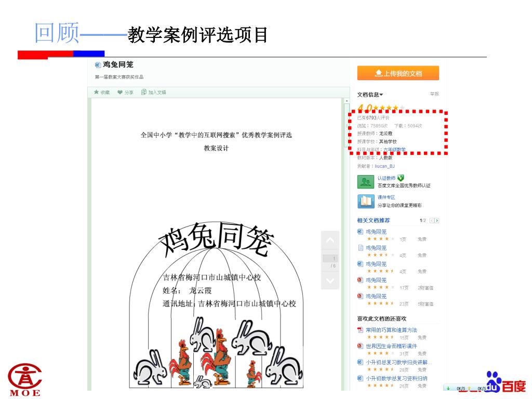532x399 pixels.
Task: Expand the 文档信息 dropdown arrow
Action: pyautogui.click(x=381, y=95)
